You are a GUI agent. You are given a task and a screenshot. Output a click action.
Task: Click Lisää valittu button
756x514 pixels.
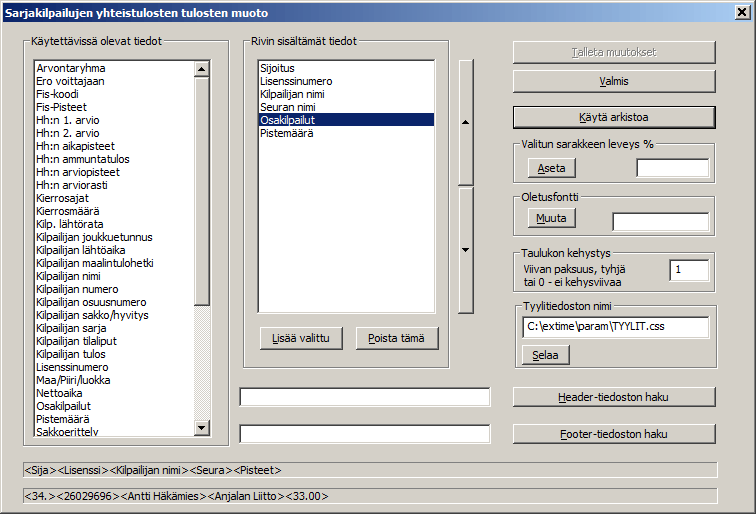click(301, 338)
